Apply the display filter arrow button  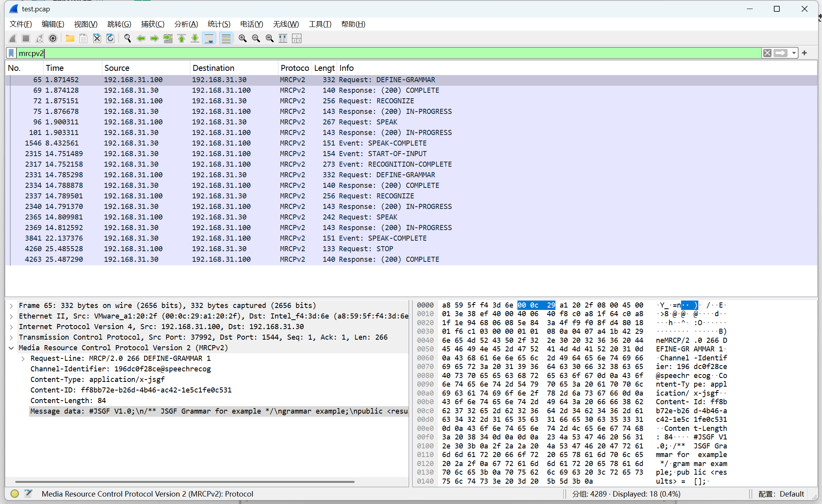(781, 53)
